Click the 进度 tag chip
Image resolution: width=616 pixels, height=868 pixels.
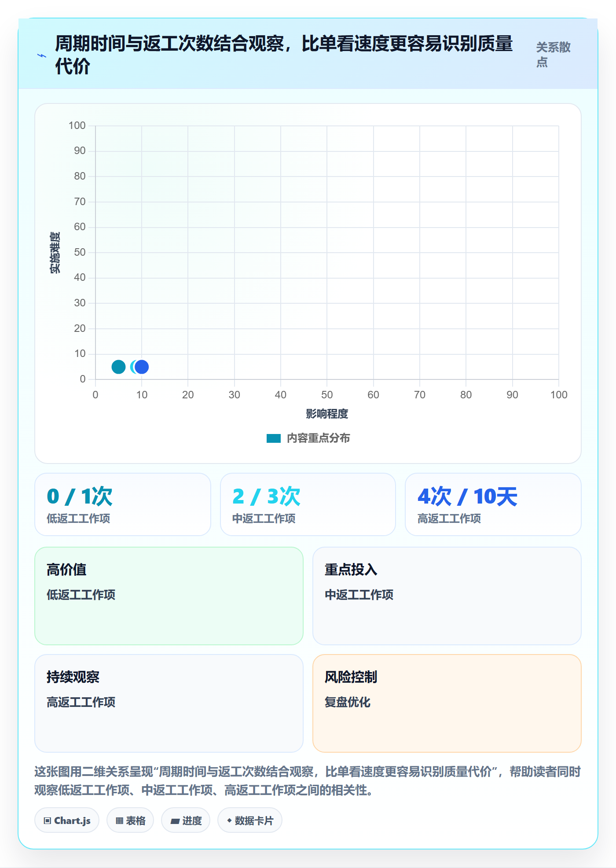point(186,820)
